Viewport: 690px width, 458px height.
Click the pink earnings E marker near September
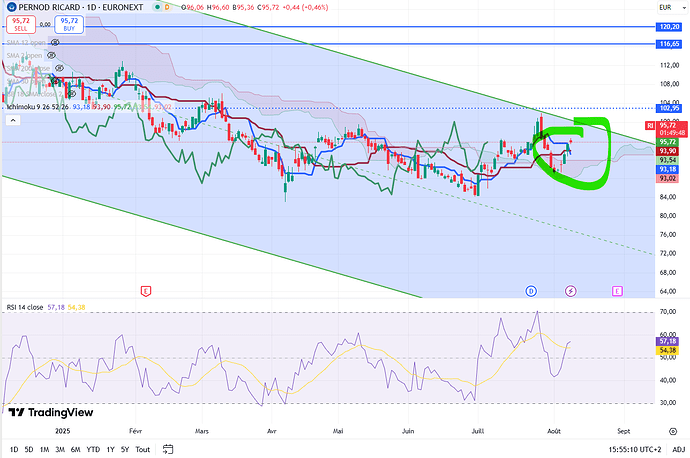click(616, 291)
